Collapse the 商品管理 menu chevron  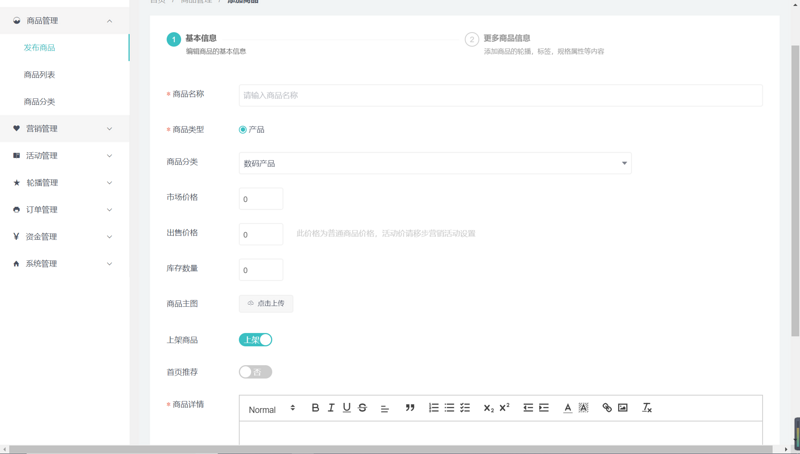[109, 21]
